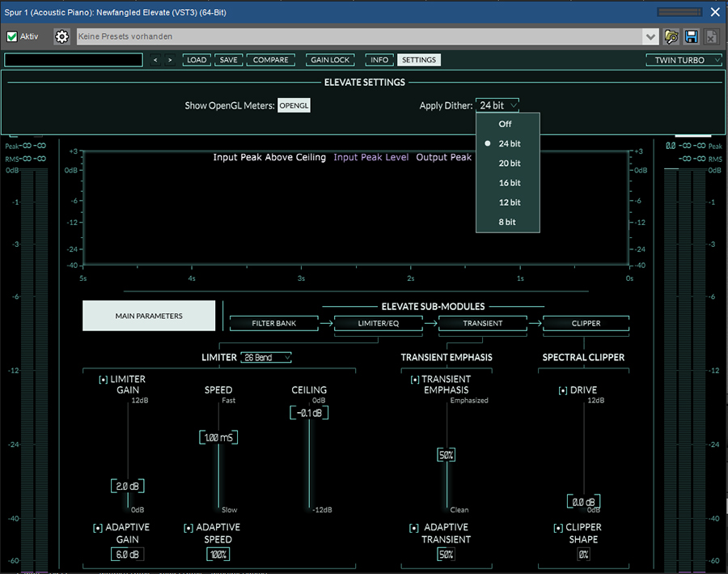The width and height of the screenshot is (728, 574).
Task: Click the Input Peak Above Ceiling label
Action: pyautogui.click(x=269, y=158)
